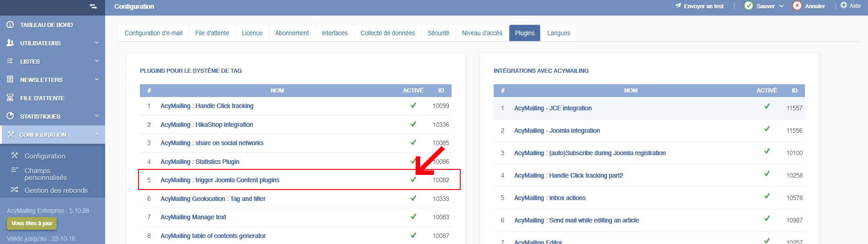
Task: Click the Vous êtes à jour button
Action: pyautogui.click(x=32, y=223)
